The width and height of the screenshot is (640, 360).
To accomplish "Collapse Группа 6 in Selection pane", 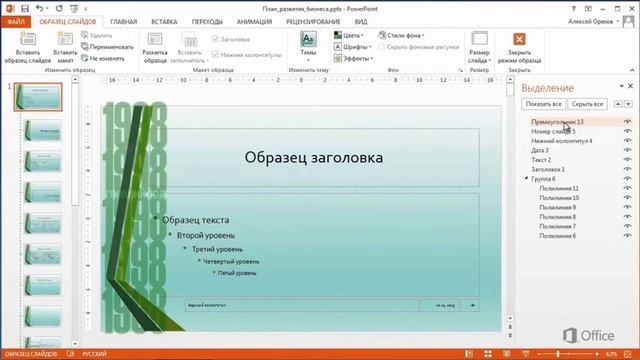I will [526, 178].
